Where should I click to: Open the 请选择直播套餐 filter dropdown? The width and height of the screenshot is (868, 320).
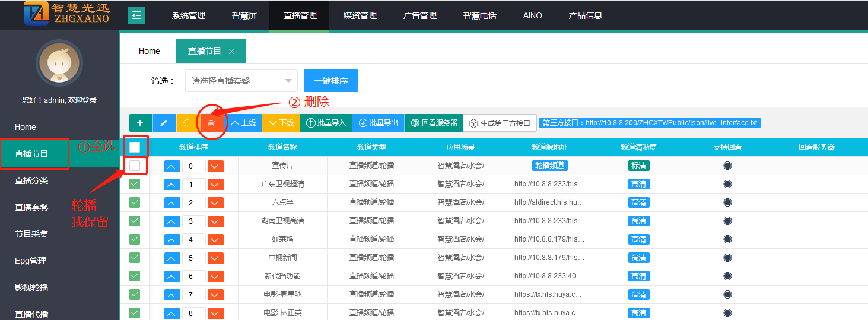coord(241,81)
